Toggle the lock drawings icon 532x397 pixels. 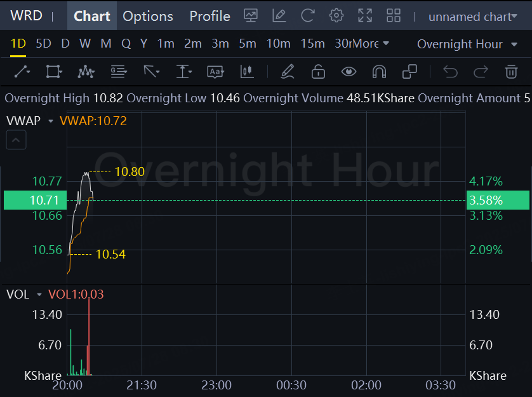pyautogui.click(x=318, y=72)
